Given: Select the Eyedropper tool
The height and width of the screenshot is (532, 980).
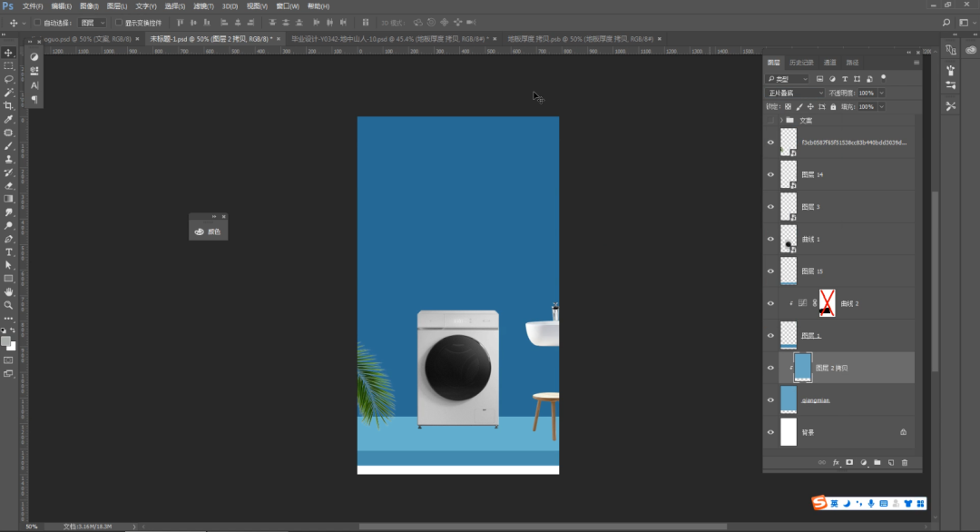Looking at the screenshot, I should (x=9, y=119).
